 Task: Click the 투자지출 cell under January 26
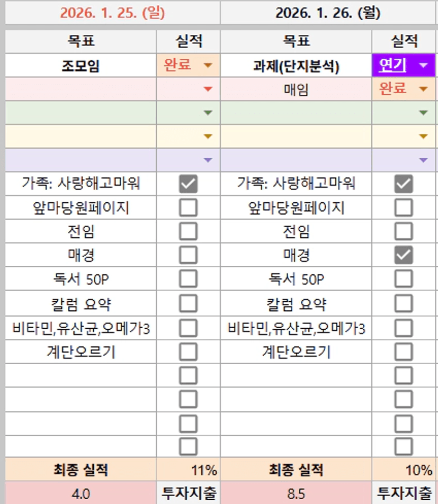click(404, 493)
